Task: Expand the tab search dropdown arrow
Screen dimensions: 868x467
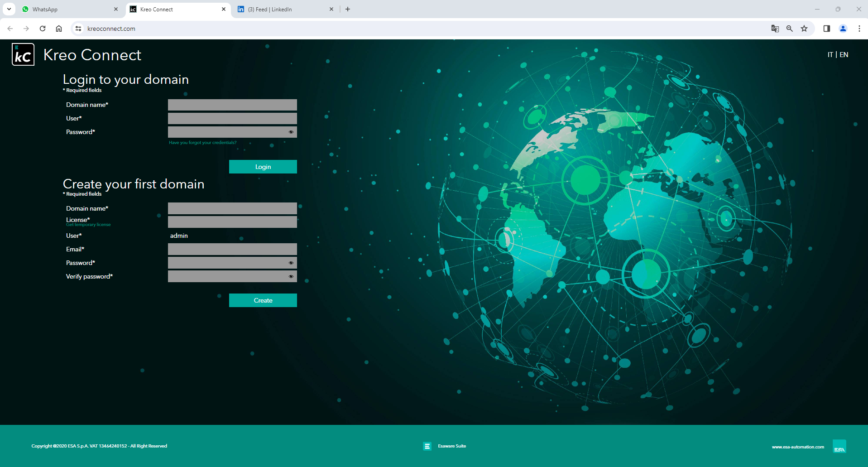Action: point(9,9)
